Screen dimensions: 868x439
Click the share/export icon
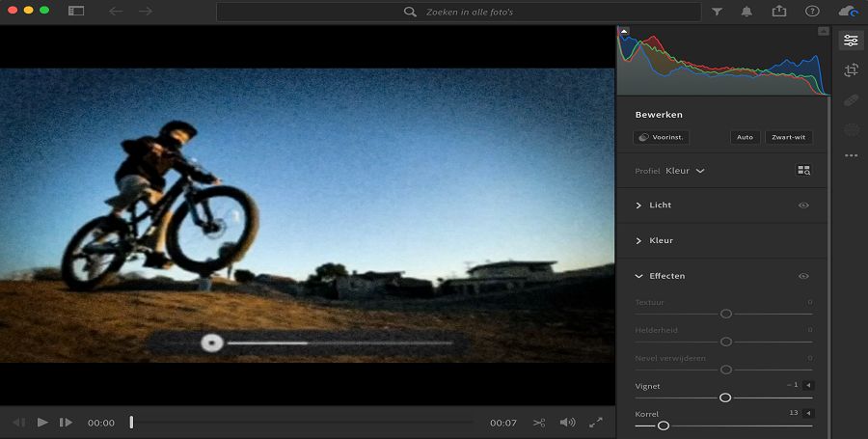[x=779, y=11]
